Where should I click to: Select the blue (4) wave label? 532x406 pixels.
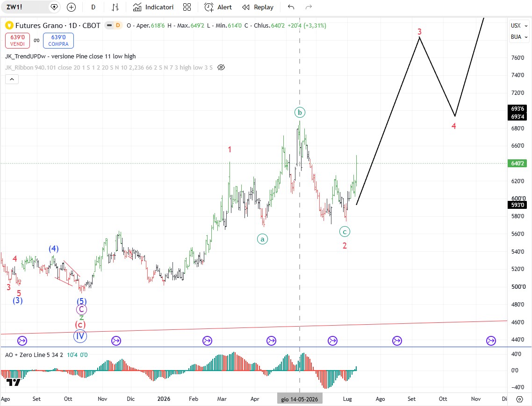[x=54, y=249]
